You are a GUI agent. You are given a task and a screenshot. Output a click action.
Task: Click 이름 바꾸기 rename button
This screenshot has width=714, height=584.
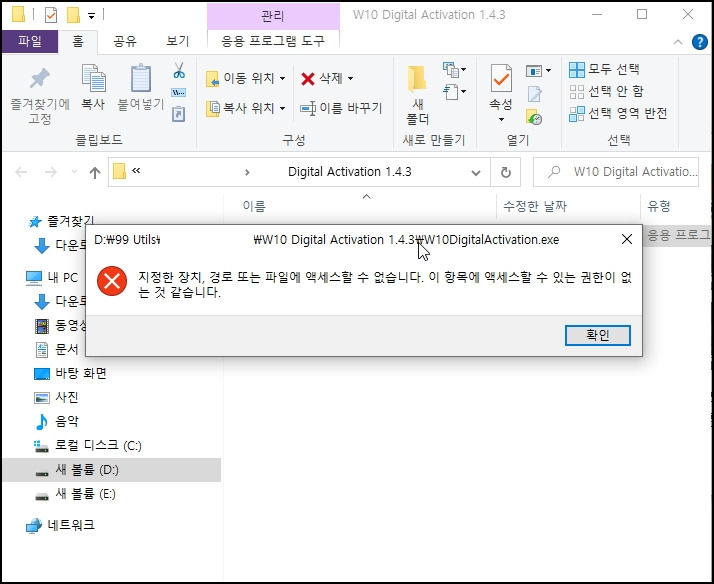(x=341, y=108)
